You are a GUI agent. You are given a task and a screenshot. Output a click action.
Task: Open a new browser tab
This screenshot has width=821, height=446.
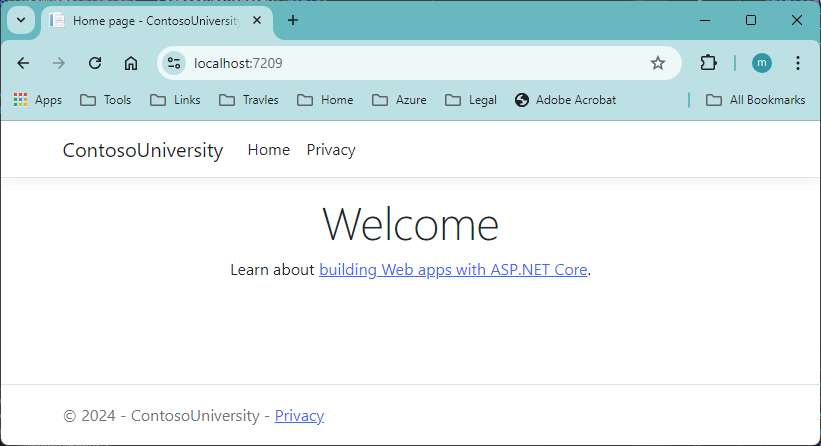[x=293, y=20]
